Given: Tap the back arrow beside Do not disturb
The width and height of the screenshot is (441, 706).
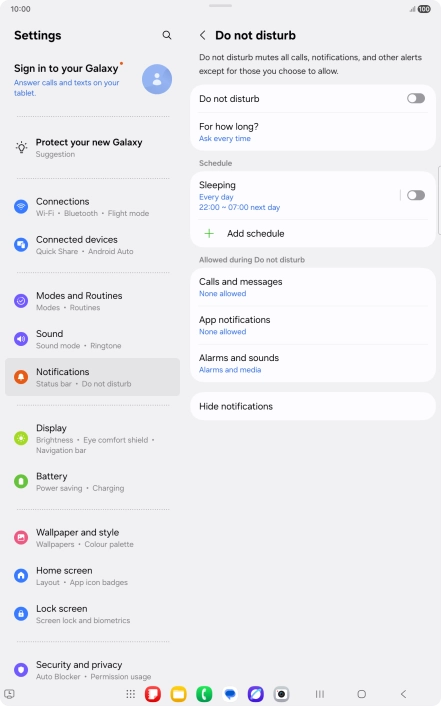Looking at the screenshot, I should coord(203,35).
